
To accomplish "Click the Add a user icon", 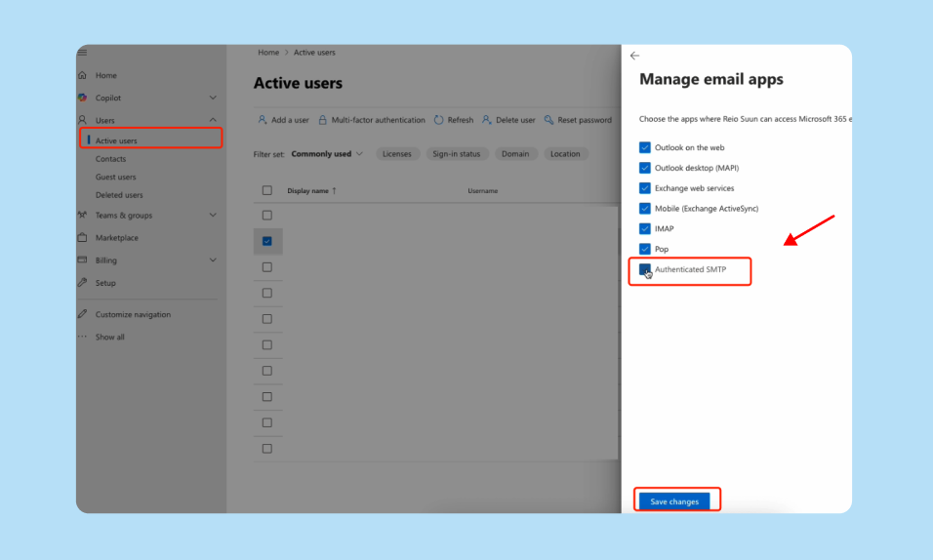I will coord(263,120).
